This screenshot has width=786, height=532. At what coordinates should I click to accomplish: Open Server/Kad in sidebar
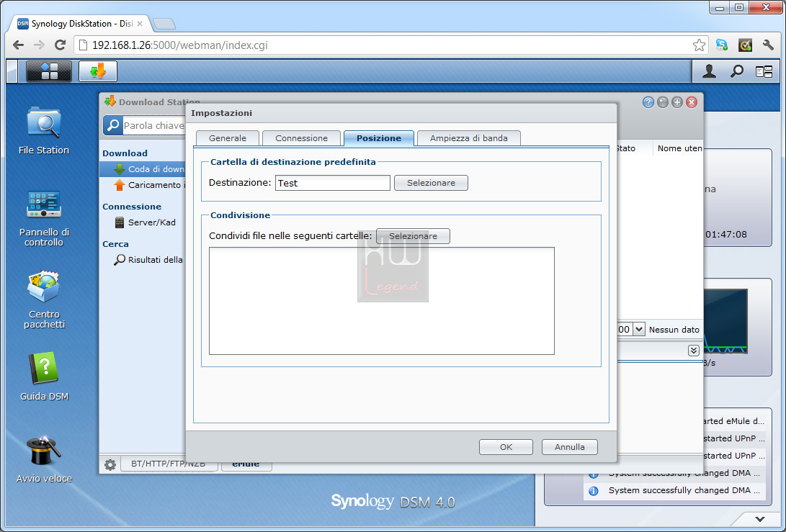click(x=146, y=222)
